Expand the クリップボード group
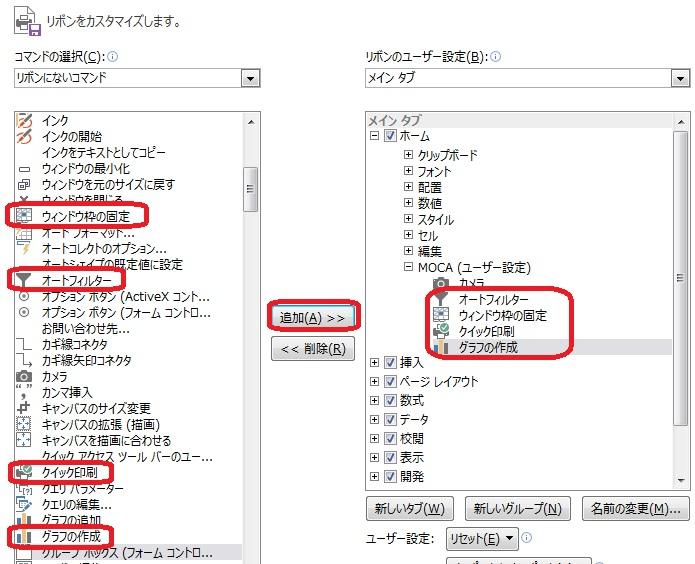This screenshot has width=695, height=564. pos(408,155)
